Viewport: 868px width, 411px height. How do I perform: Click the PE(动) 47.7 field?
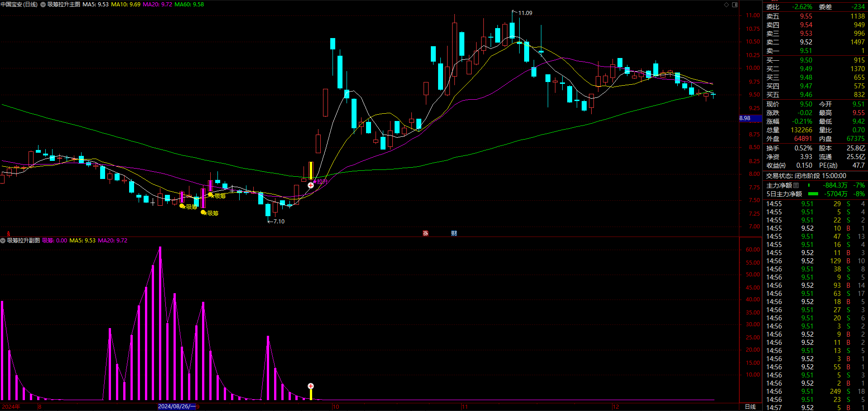point(842,165)
